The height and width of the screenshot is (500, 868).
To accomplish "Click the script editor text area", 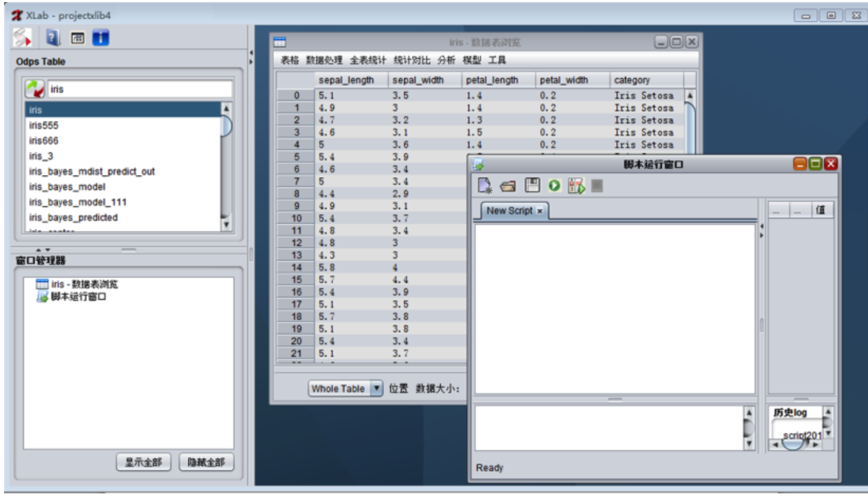I will (x=615, y=308).
